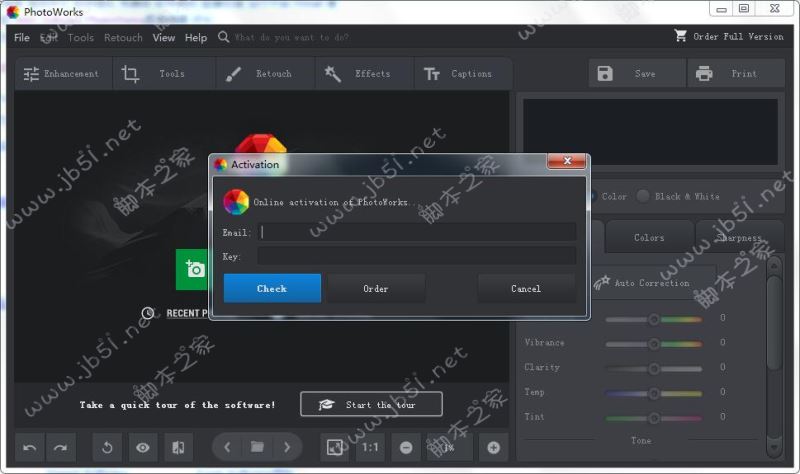The height and width of the screenshot is (474, 800).
Task: Open the View menu
Action: tap(164, 37)
